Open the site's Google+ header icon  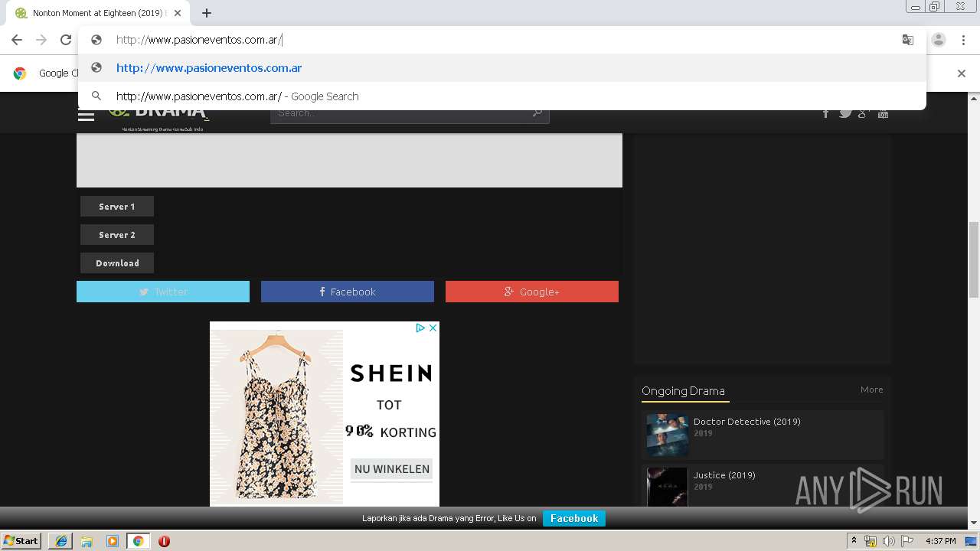click(864, 113)
